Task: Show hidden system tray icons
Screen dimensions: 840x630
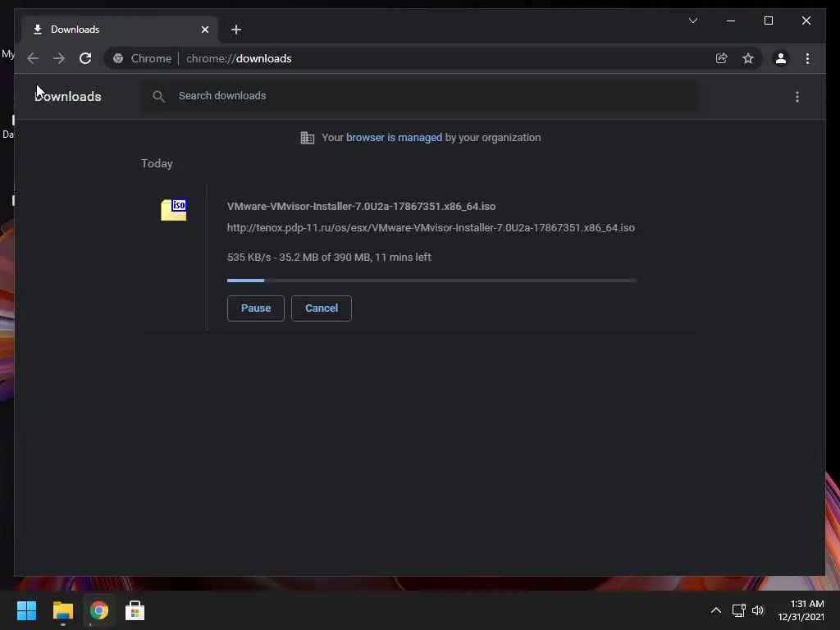Action: click(715, 610)
